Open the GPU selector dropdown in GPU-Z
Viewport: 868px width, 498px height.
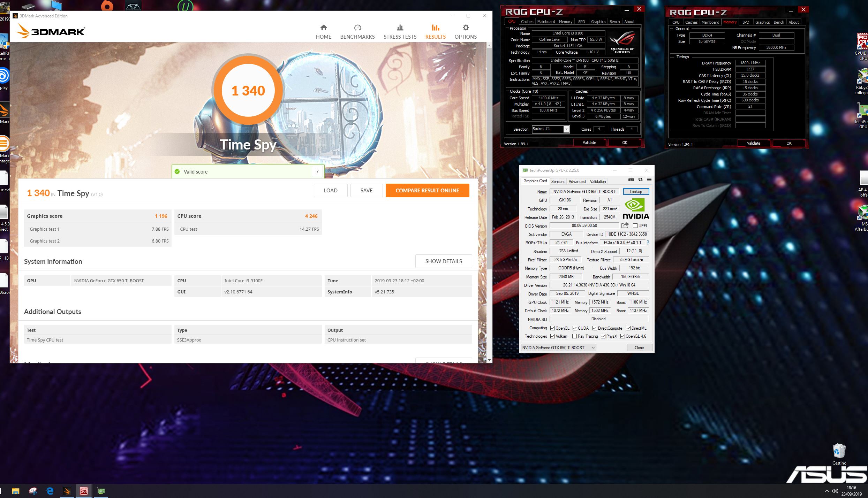coord(558,347)
